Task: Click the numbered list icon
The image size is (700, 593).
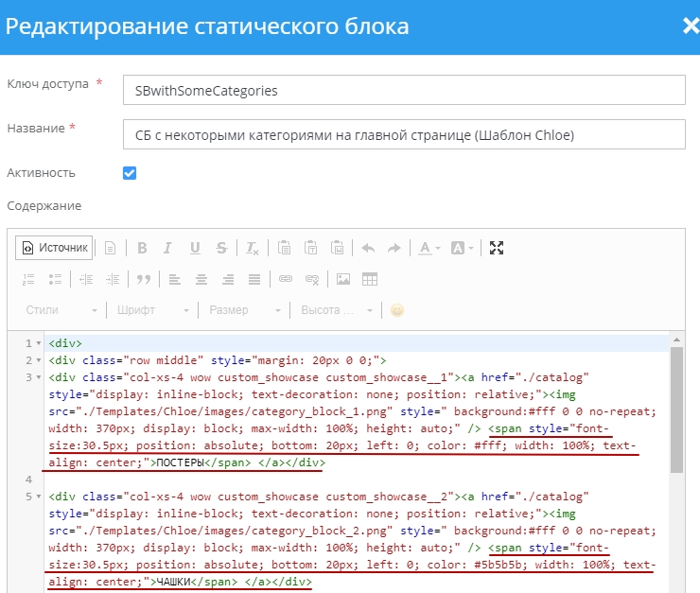Action: (x=28, y=279)
